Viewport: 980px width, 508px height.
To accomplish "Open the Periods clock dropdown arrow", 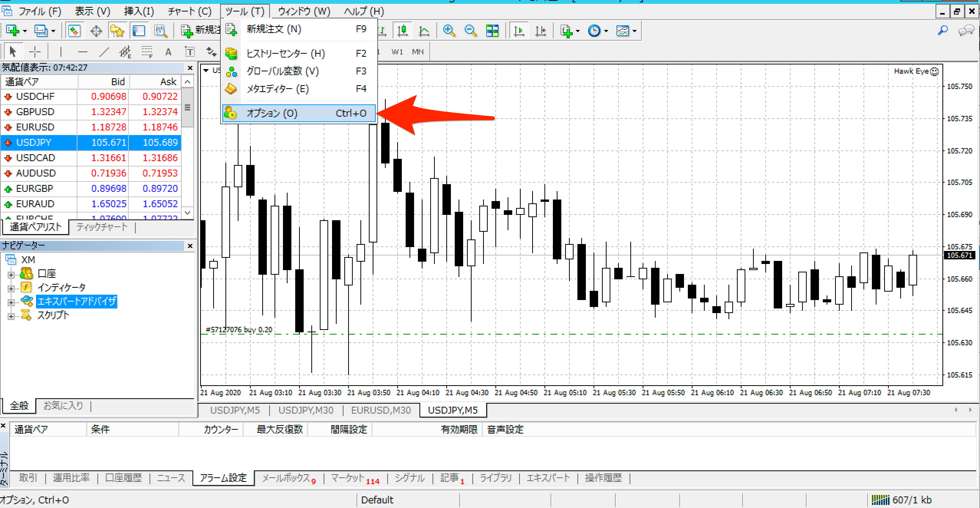I will click(x=606, y=31).
